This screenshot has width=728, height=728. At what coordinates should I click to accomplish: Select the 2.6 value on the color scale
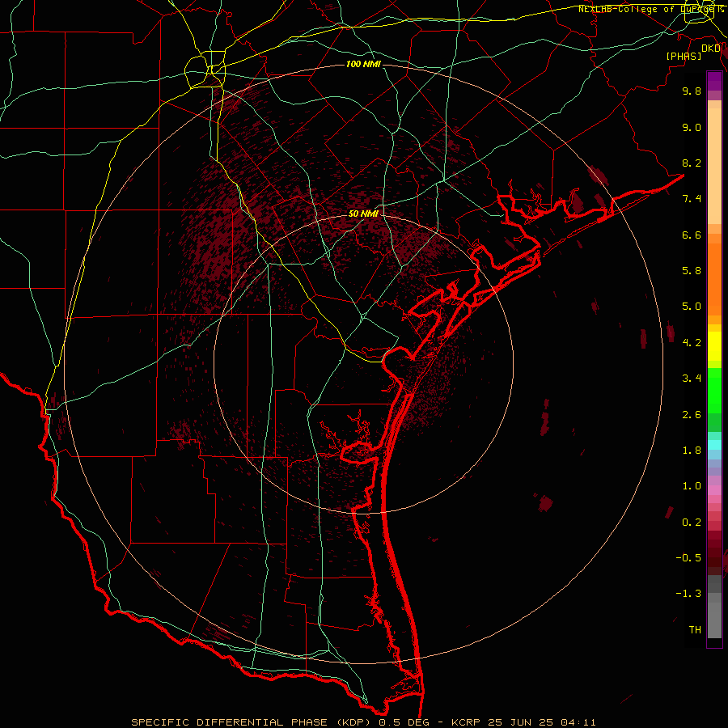point(692,415)
